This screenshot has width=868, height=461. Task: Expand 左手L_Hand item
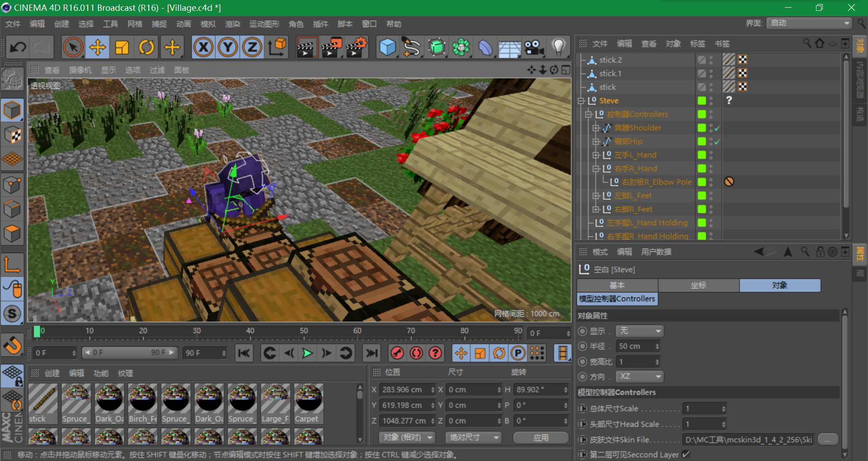tap(596, 155)
